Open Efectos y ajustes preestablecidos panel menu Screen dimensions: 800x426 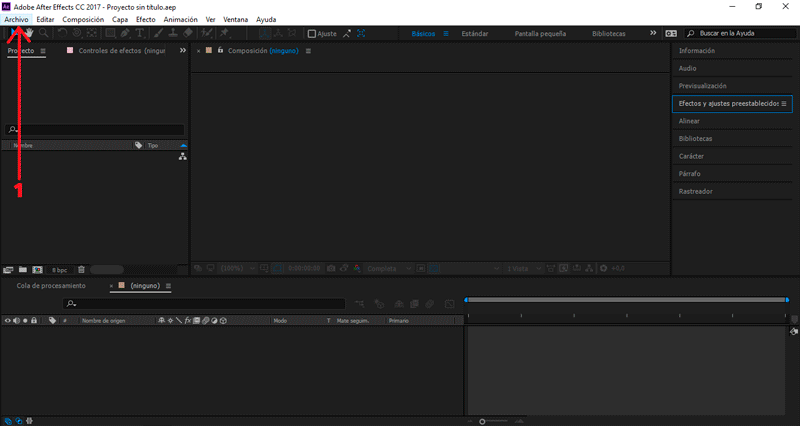coord(784,104)
